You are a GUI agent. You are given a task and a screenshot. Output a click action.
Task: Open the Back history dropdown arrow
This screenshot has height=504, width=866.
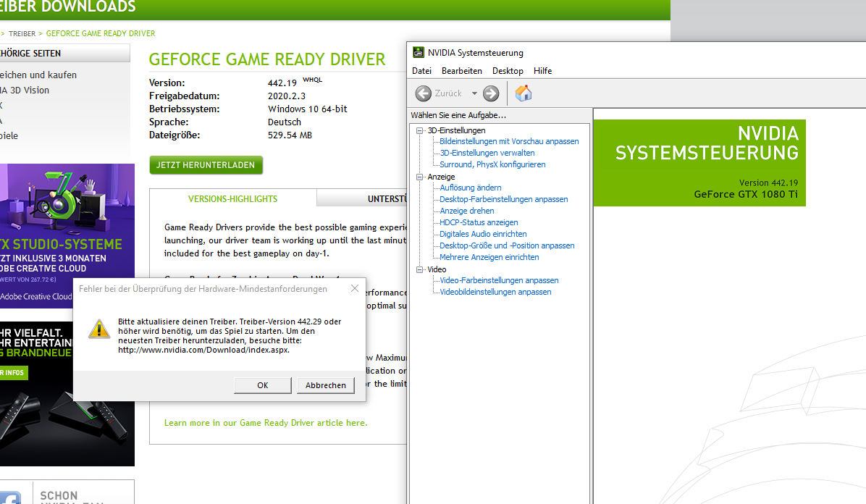474,93
